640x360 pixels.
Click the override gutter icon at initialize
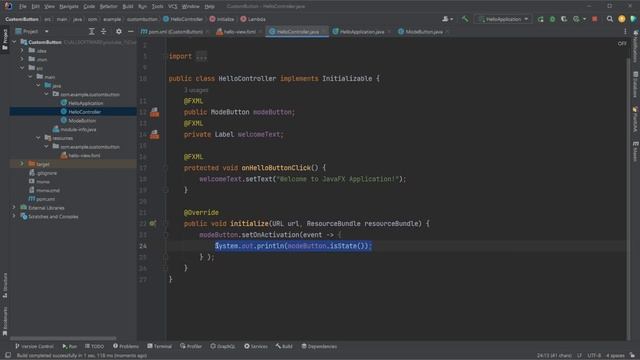(153, 224)
